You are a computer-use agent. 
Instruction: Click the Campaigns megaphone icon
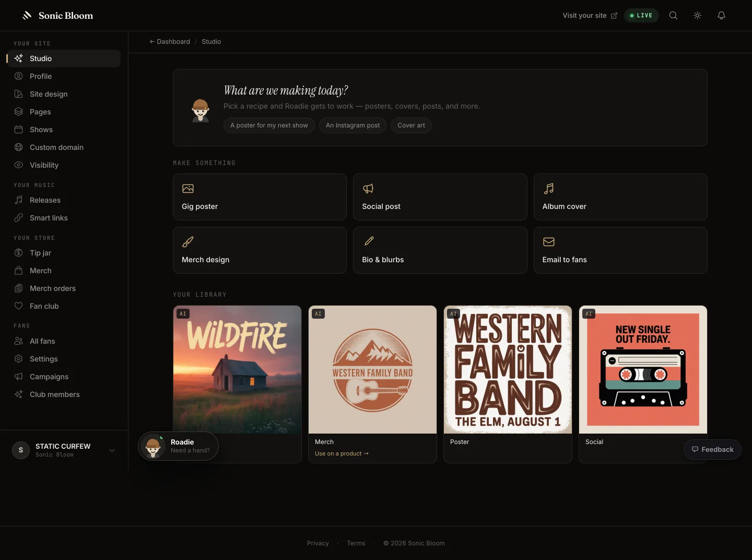coord(19,377)
